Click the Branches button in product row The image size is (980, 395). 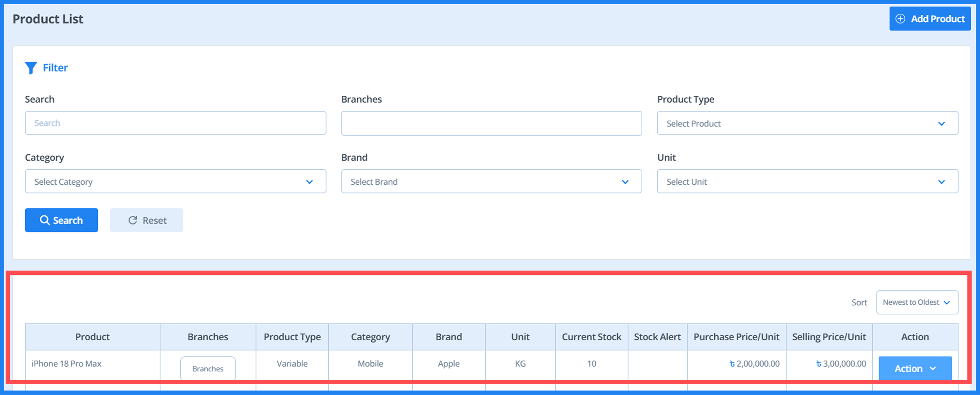[x=208, y=368]
